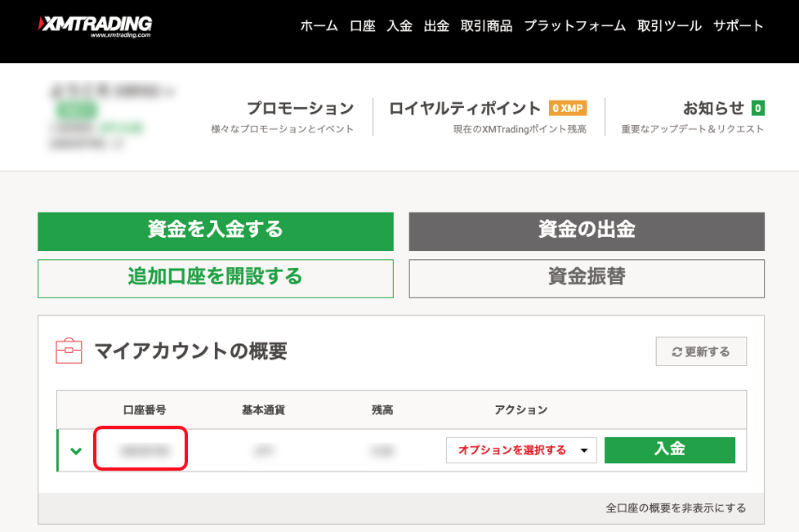Open the ホーム menu item
This screenshot has height=532, width=799.
319,25
